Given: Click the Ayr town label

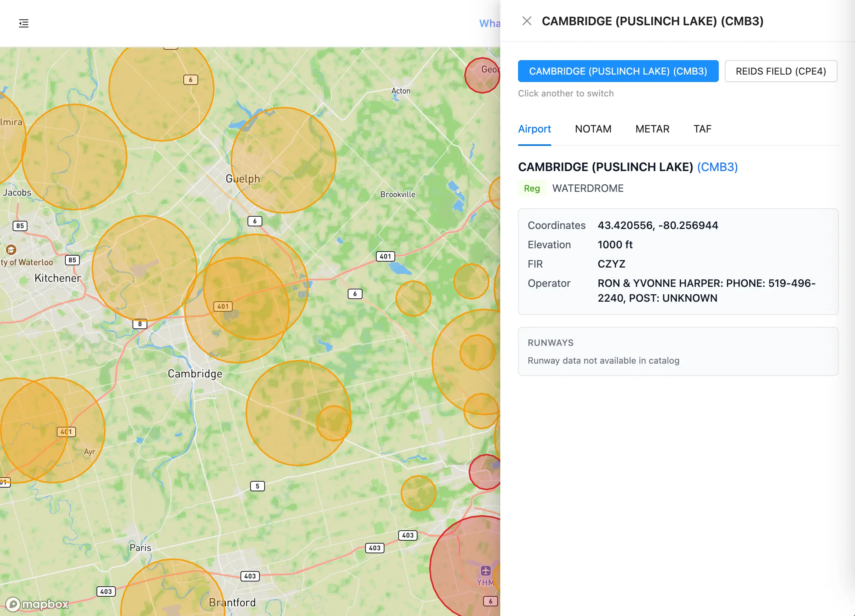Looking at the screenshot, I should pyautogui.click(x=89, y=452).
